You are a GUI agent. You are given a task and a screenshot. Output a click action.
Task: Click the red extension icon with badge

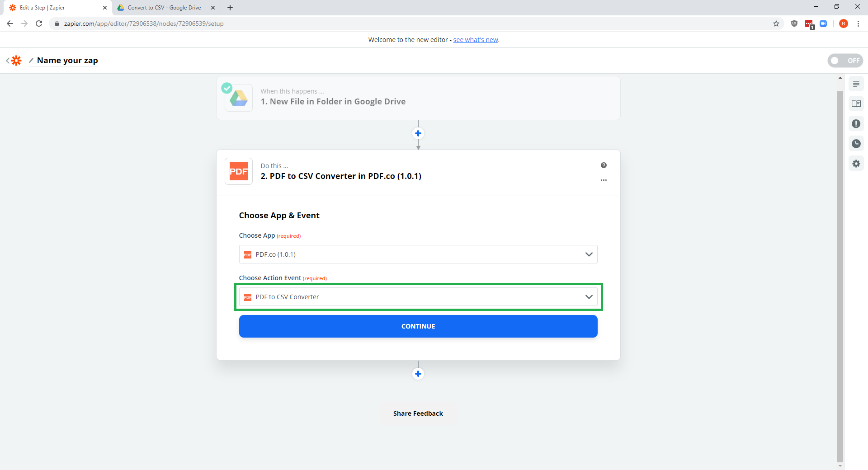809,24
